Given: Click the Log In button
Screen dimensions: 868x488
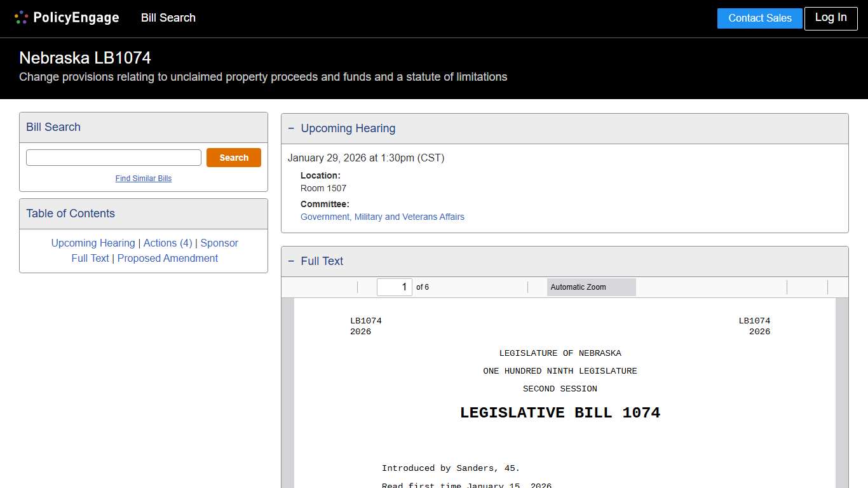Looking at the screenshot, I should coord(831,18).
